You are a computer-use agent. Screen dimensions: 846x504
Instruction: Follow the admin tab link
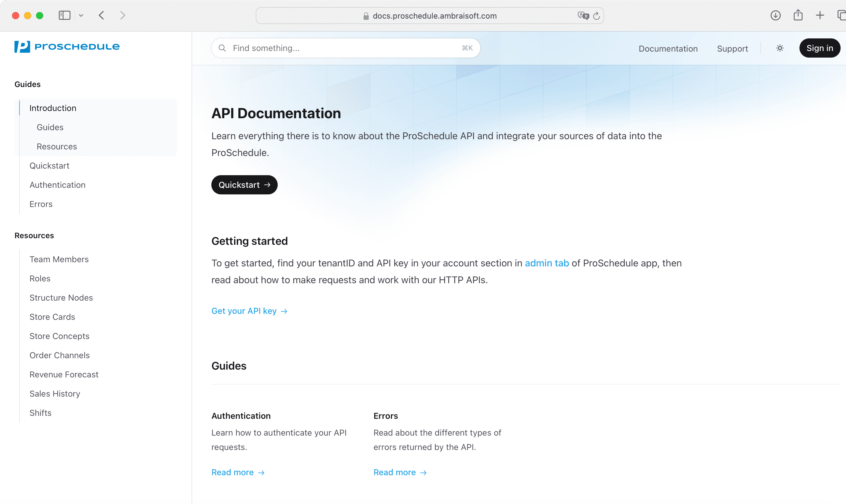click(547, 263)
